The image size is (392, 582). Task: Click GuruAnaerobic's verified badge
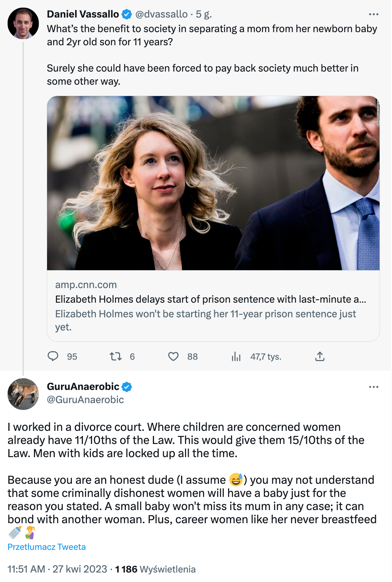click(127, 387)
